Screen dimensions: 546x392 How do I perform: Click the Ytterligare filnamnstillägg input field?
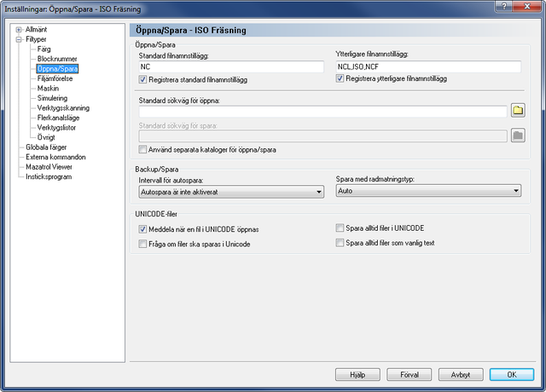point(428,66)
